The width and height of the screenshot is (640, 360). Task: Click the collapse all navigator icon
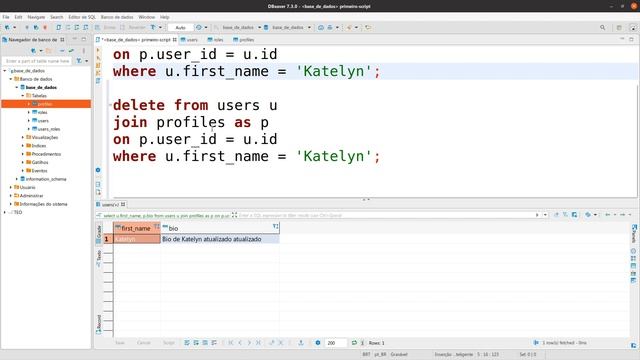(62, 51)
